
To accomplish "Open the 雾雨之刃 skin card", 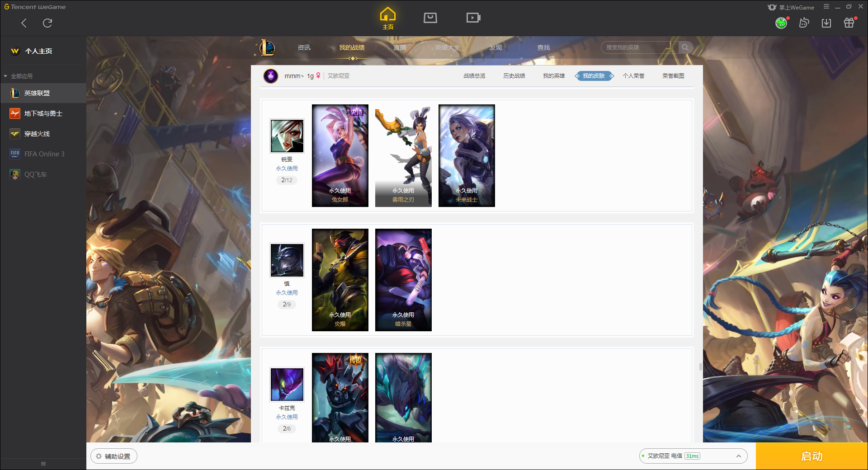I will (x=403, y=155).
